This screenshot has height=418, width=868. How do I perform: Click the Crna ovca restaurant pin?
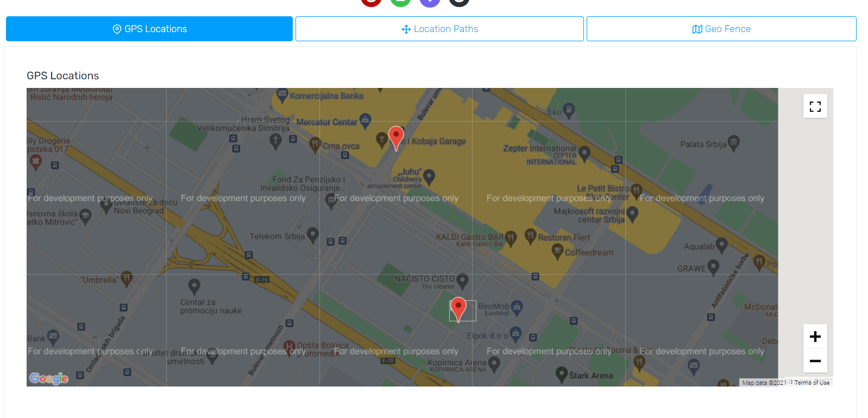pyautogui.click(x=315, y=144)
